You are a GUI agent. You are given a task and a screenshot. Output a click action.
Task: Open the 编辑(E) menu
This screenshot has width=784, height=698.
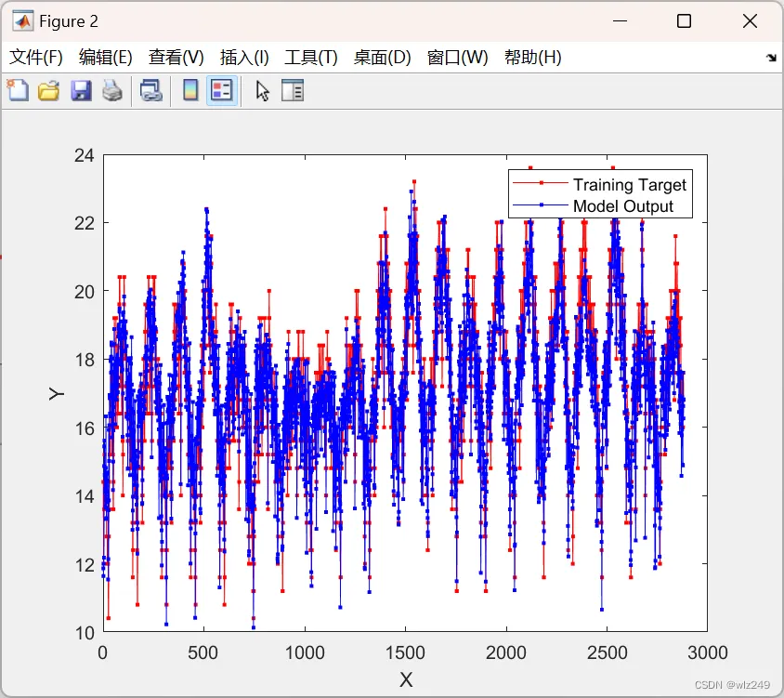click(x=106, y=58)
